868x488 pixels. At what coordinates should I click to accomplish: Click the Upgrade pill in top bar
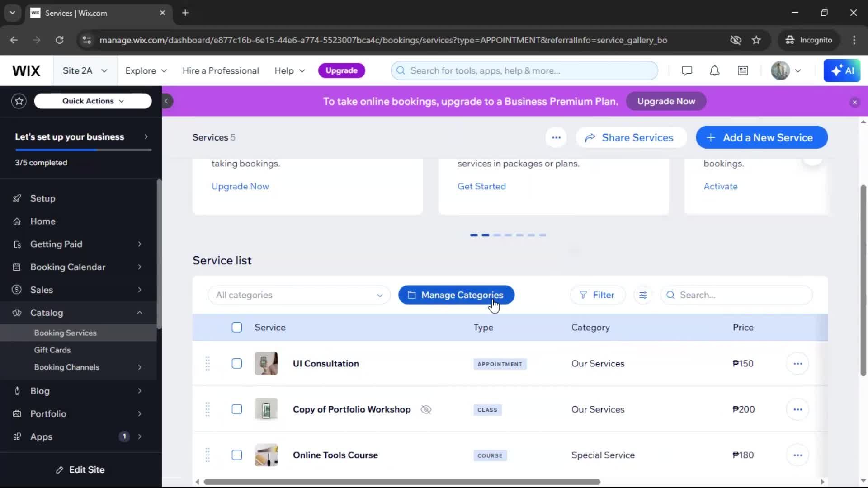[341, 70]
